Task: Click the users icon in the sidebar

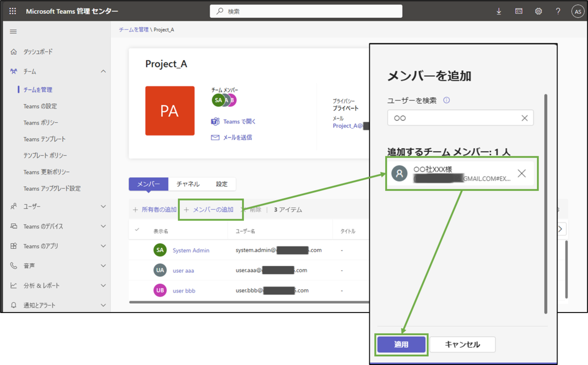Action: pyautogui.click(x=14, y=207)
